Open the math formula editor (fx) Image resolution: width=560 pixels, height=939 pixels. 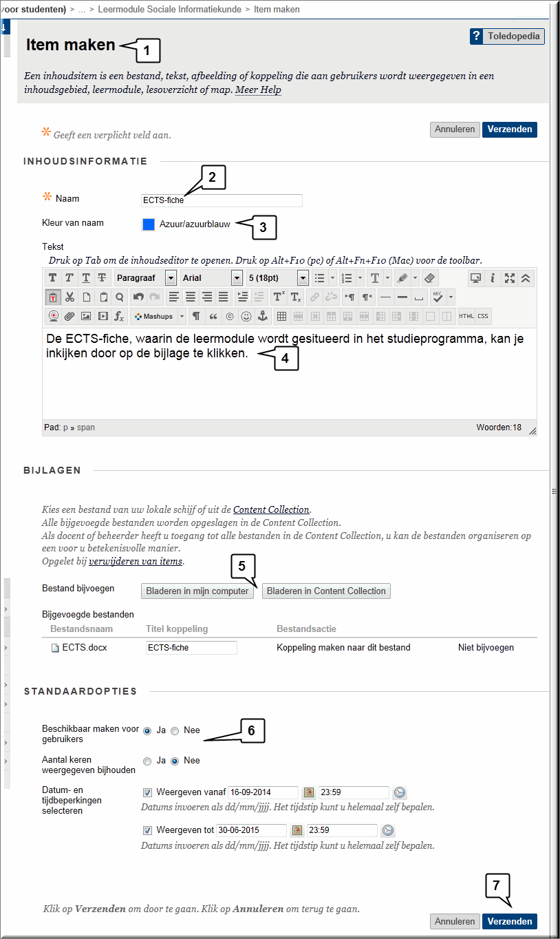point(119,317)
